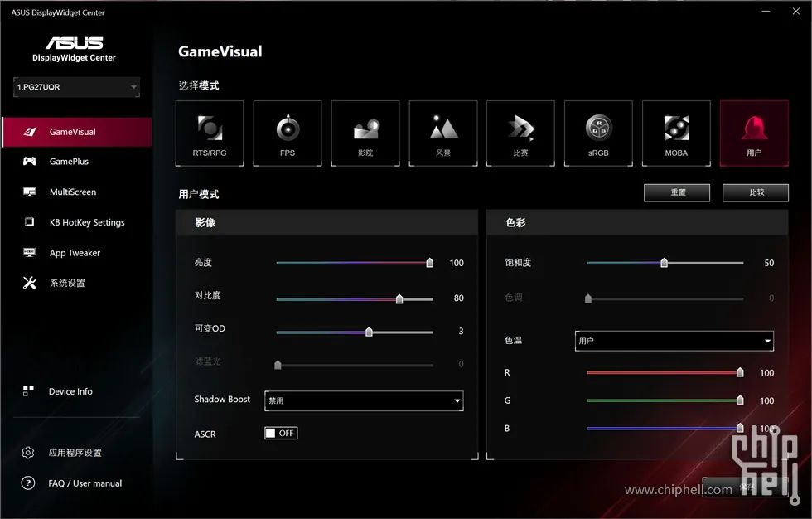
Task: Open FAQ / User manual
Action: [85, 483]
